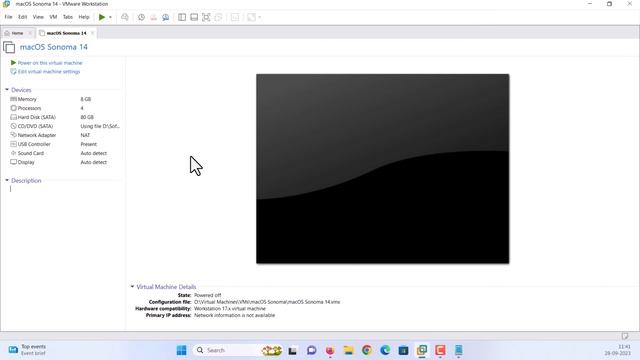The height and width of the screenshot is (360, 640).
Task: Click the green Power On play button in toolbar
Action: (x=102, y=17)
